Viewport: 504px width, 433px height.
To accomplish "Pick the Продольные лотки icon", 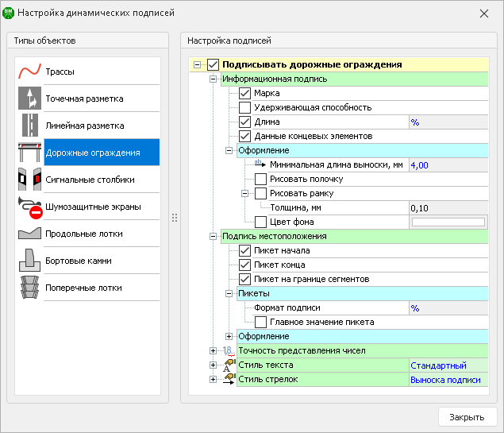I will 29,234.
